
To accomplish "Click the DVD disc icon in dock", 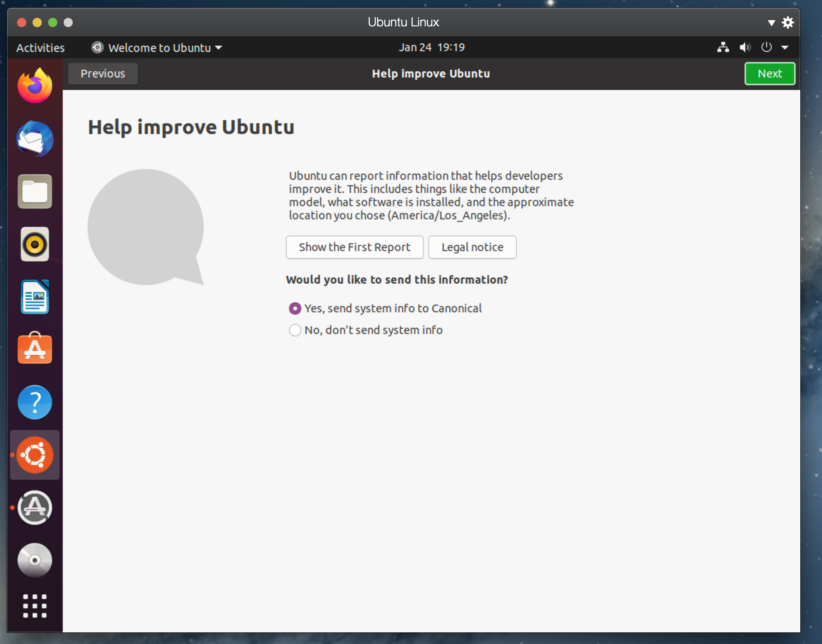I will point(35,560).
